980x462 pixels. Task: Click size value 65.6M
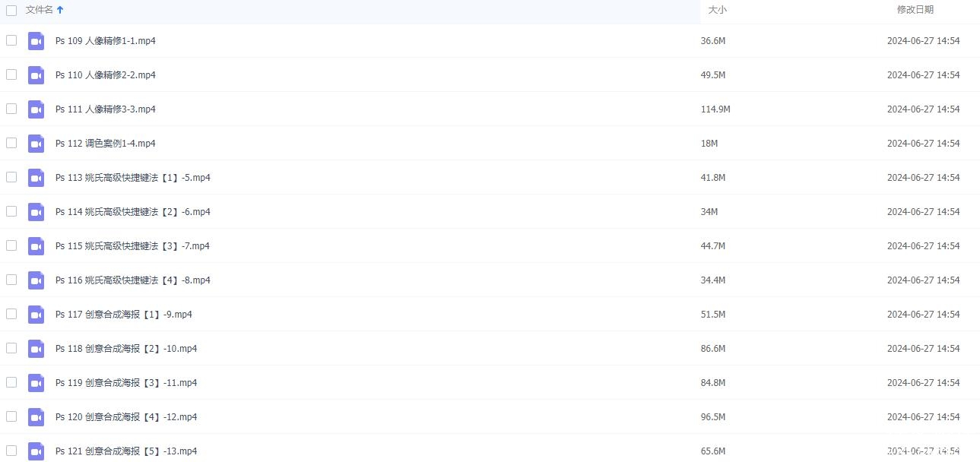click(x=713, y=451)
